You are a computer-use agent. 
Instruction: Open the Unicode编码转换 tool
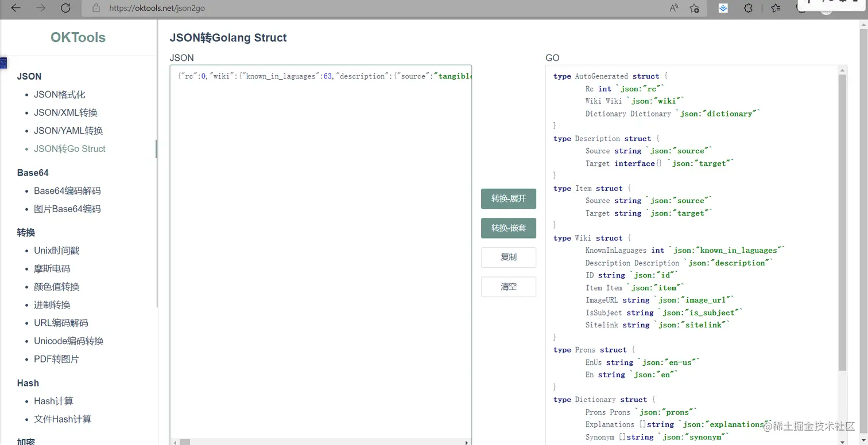pyautogui.click(x=69, y=341)
